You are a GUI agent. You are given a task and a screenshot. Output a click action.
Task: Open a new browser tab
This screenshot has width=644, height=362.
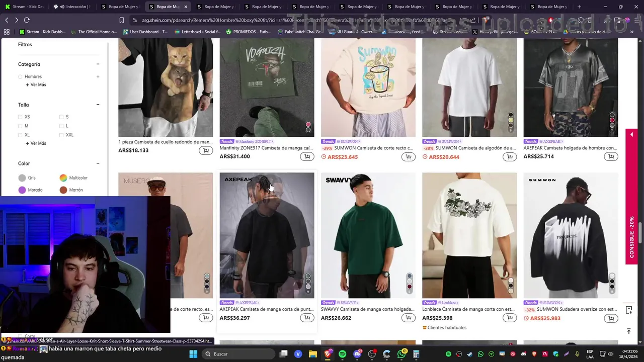579,7
